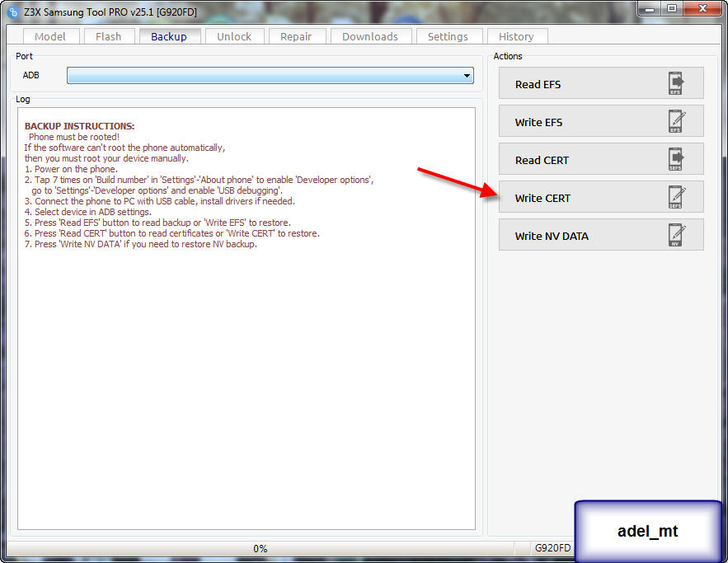Open the Repair tab

296,36
